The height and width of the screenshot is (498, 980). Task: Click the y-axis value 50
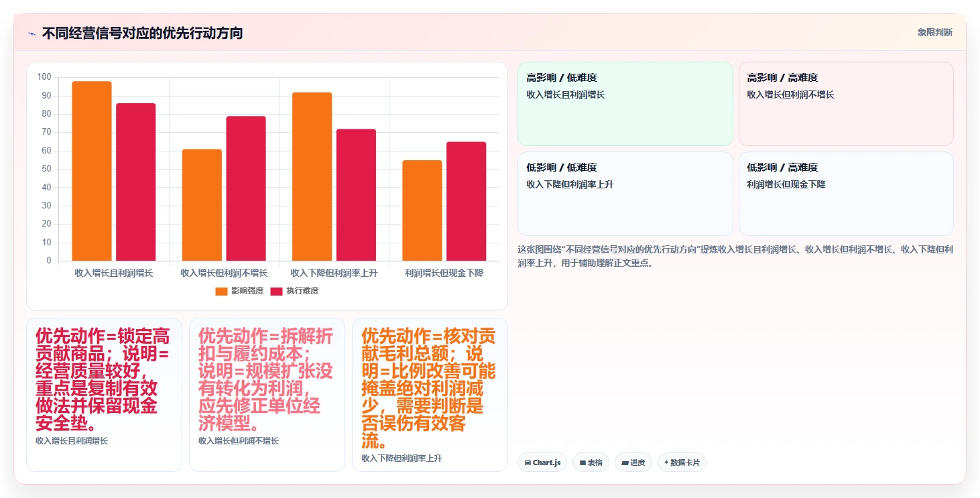[46, 169]
